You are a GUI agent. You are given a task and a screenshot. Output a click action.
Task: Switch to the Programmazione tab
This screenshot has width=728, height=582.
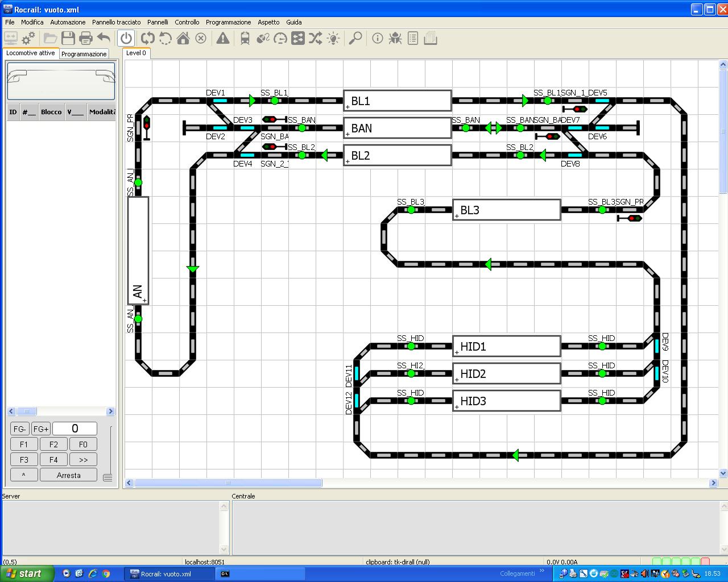point(84,54)
